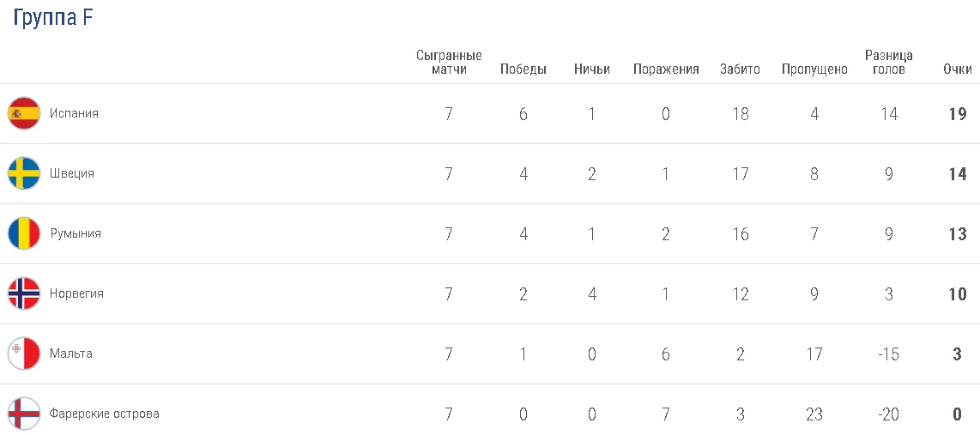
Task: Sort by Очки column header
Action: pos(958,69)
